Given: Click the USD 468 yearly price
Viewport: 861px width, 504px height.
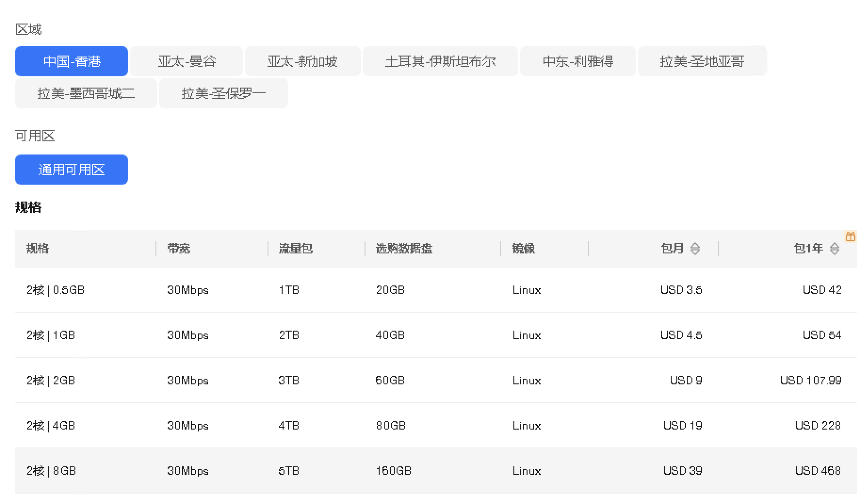Looking at the screenshot, I should pyautogui.click(x=818, y=471).
